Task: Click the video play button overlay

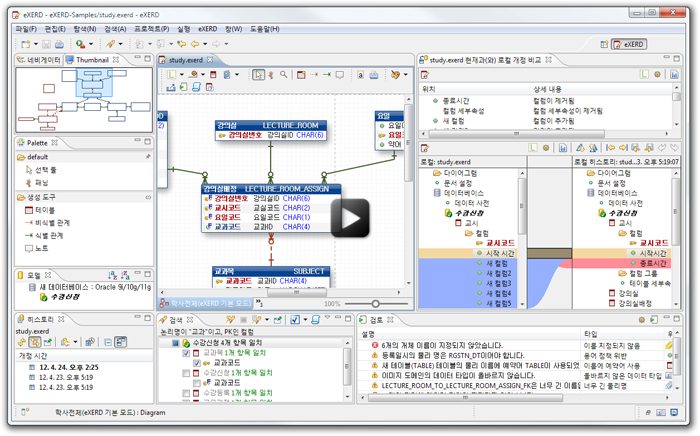Action: [x=350, y=218]
